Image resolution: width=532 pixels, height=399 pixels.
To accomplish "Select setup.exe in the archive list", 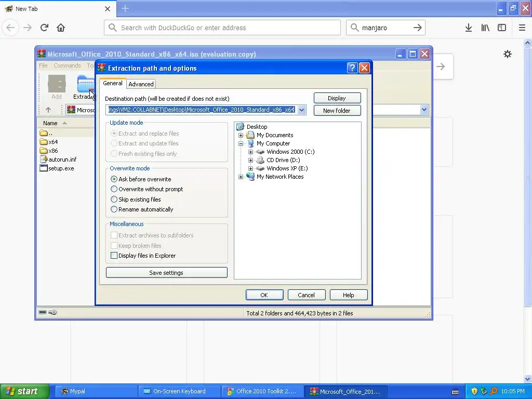I will 57,168.
